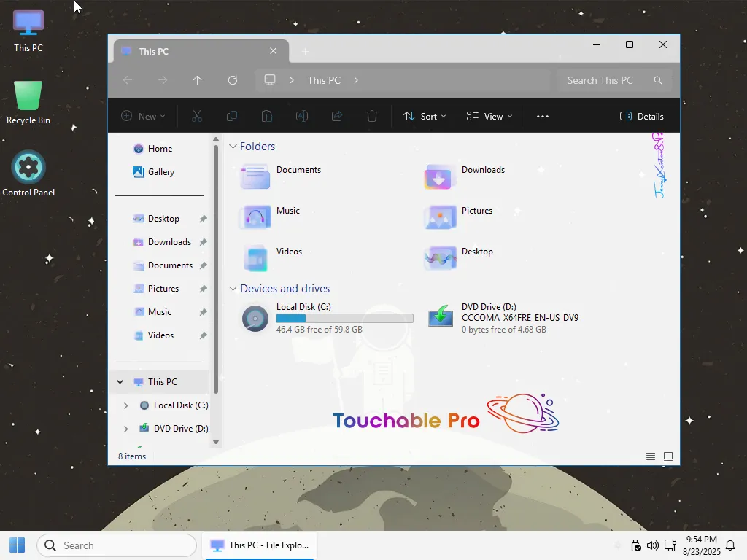Click the Share icon in toolbar
This screenshot has width=747, height=560.
tap(337, 116)
